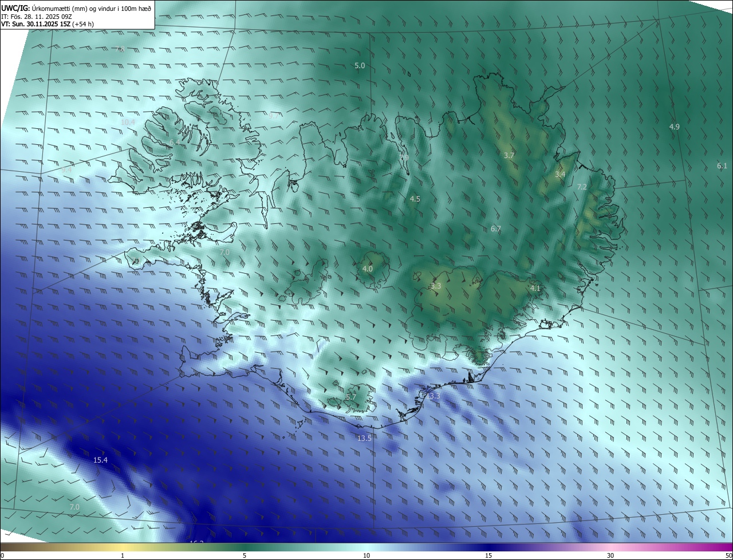Select the 15.4 value over the ocean
The image size is (733, 560).
pyautogui.click(x=100, y=460)
